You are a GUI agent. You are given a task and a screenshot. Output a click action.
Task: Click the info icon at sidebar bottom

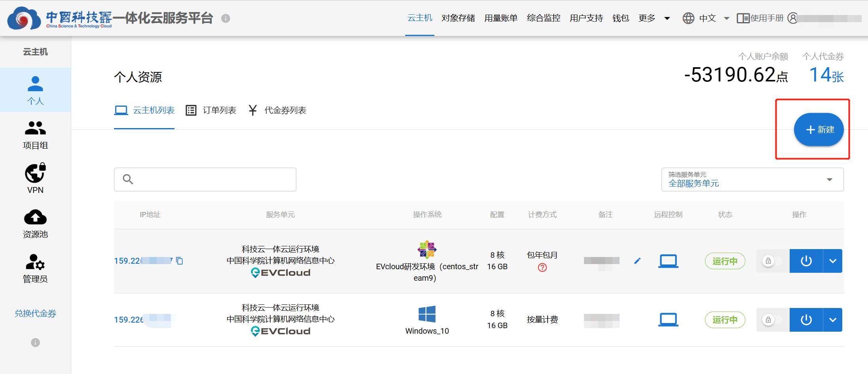pyautogui.click(x=35, y=342)
